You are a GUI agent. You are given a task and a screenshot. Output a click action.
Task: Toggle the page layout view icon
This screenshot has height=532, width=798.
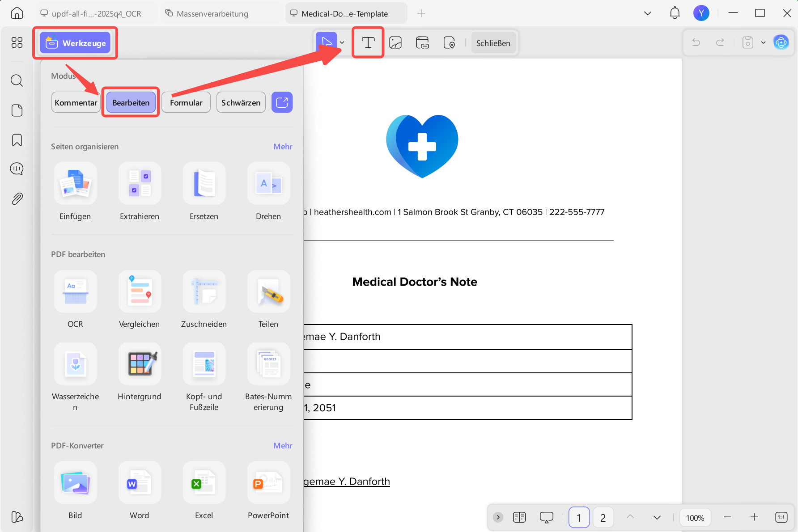tap(519, 517)
